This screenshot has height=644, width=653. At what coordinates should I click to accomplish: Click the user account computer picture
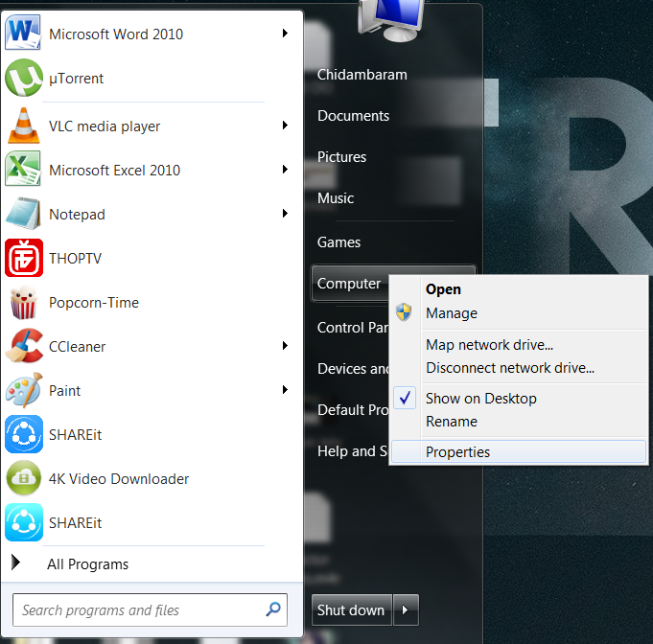tap(390, 21)
